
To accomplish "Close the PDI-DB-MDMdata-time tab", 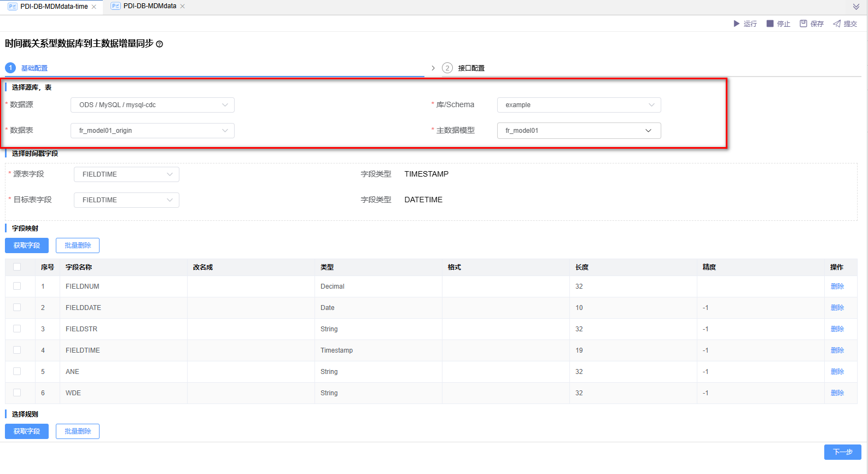I will pos(94,7).
